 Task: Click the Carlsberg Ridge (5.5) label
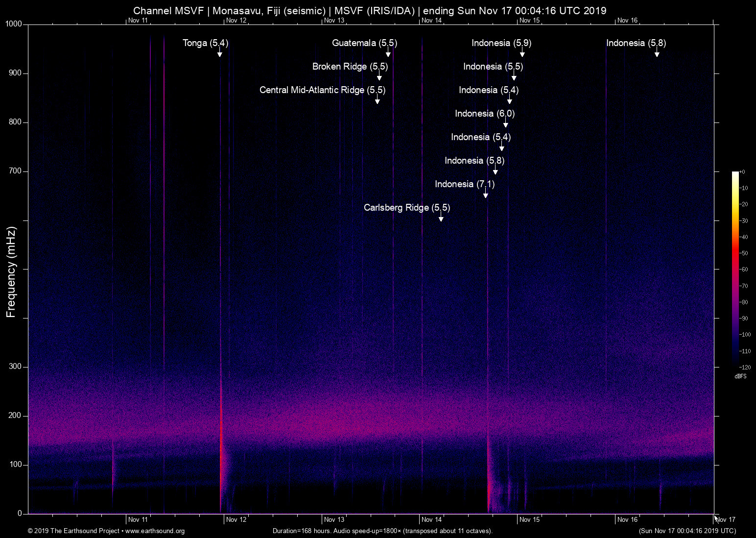(x=407, y=208)
